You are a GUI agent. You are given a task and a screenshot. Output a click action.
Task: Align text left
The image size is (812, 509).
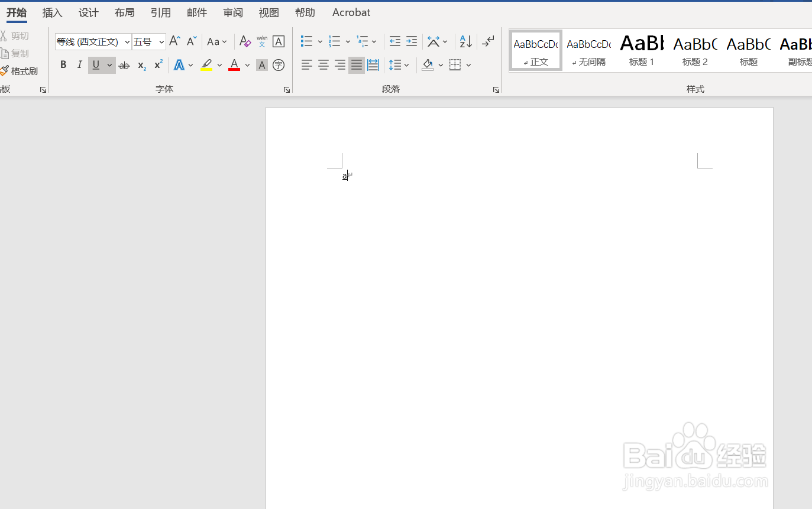coord(306,65)
